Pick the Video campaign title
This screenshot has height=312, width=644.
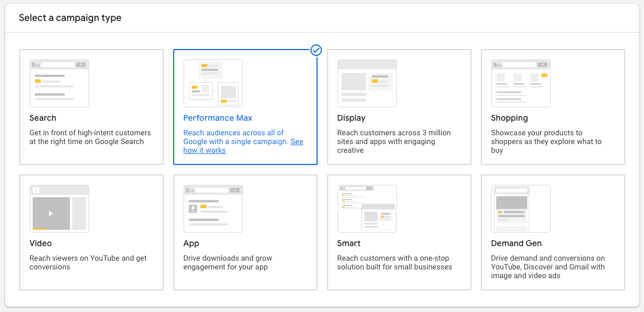[41, 243]
